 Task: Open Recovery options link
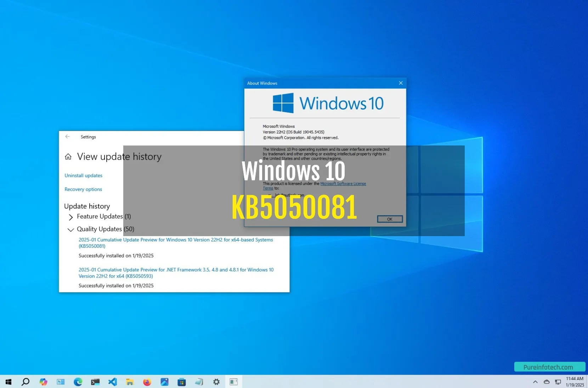[x=83, y=189]
